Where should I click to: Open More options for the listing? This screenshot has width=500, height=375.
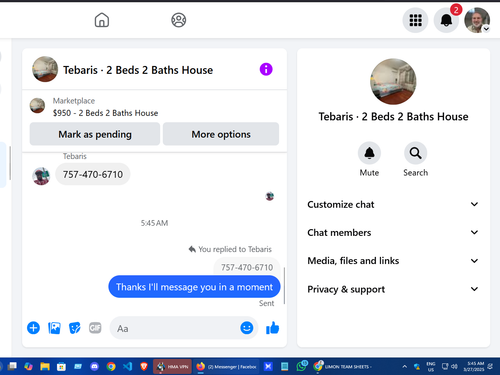click(x=221, y=134)
